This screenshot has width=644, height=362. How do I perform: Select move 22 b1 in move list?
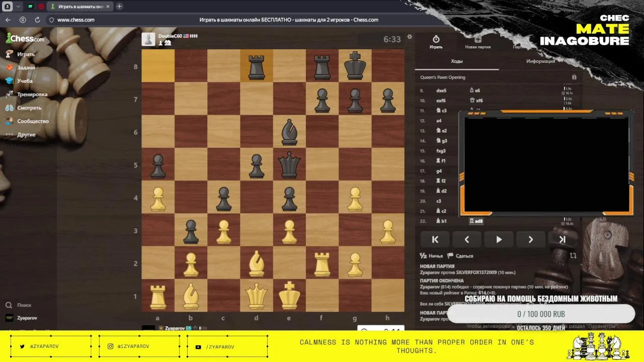click(441, 221)
